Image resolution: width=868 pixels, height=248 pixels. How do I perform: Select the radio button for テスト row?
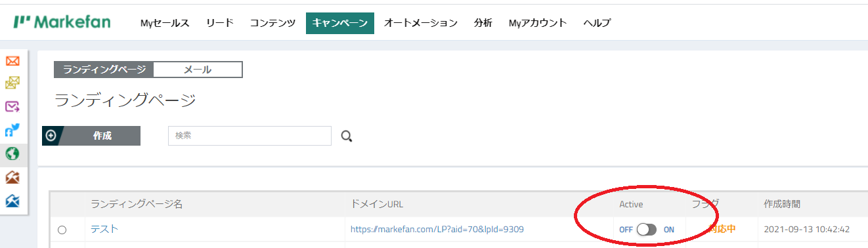[x=62, y=230]
